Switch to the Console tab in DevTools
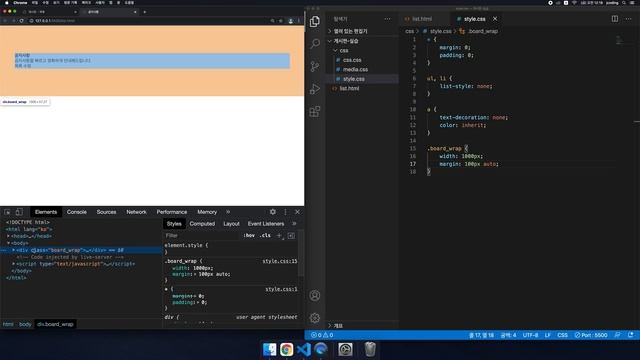This screenshot has width=640, height=360. pyautogui.click(x=77, y=212)
